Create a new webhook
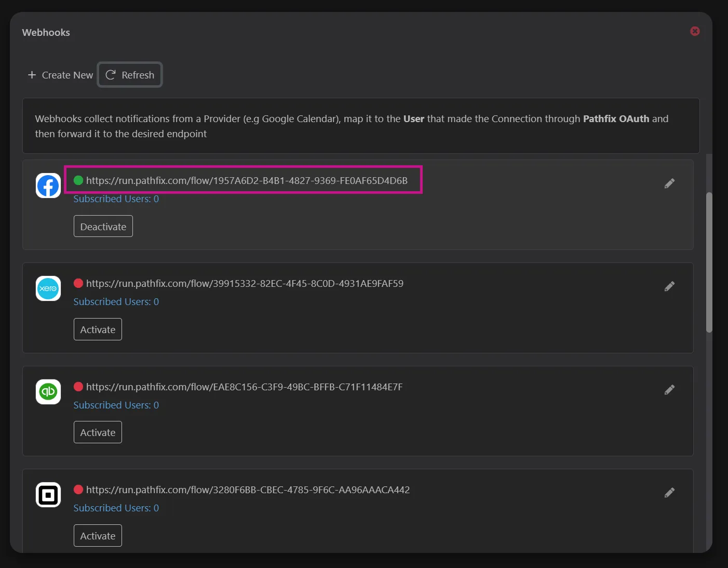The height and width of the screenshot is (568, 728). pos(60,75)
